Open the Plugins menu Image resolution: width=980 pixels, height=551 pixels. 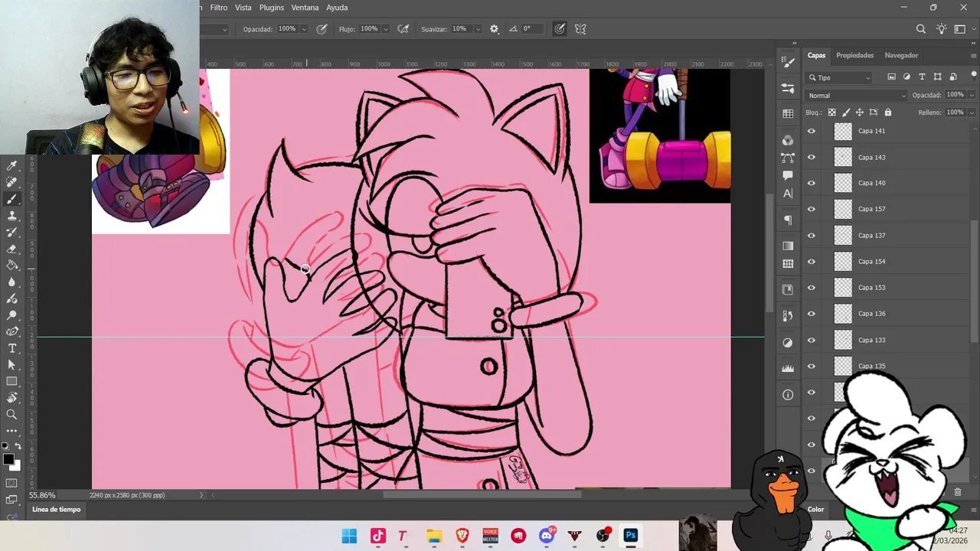(x=272, y=8)
